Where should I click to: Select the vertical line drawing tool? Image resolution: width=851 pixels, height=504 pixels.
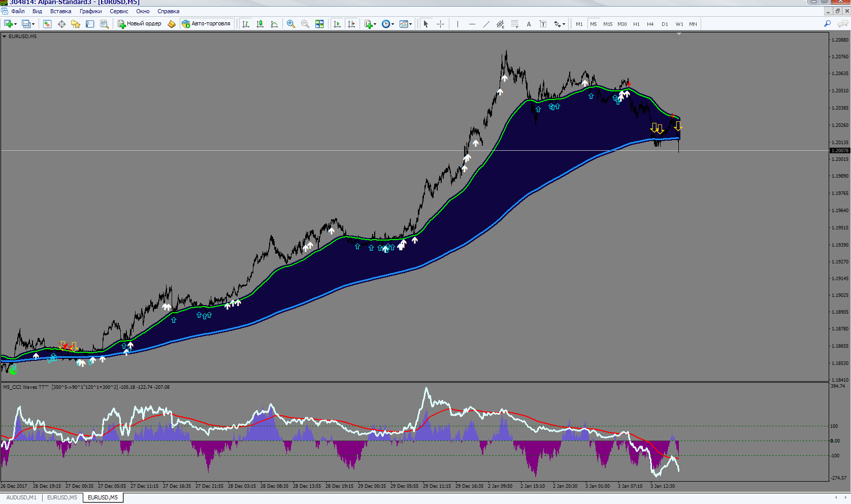tap(457, 24)
